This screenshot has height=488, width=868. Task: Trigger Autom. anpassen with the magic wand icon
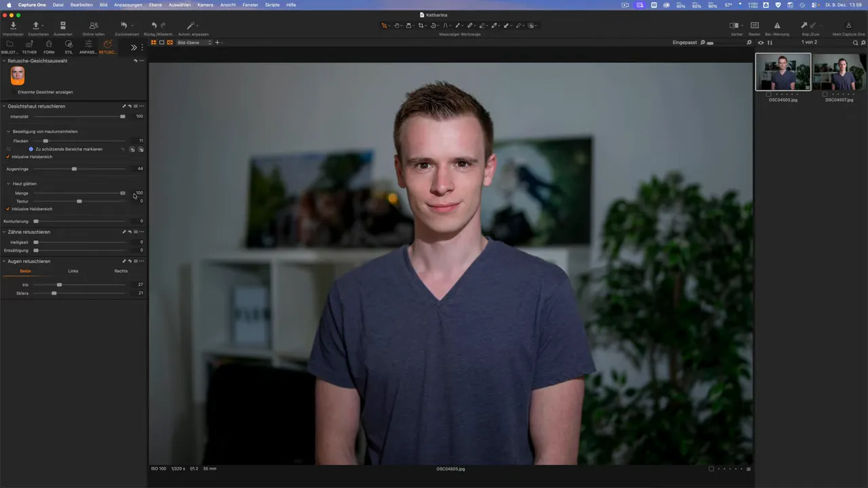pyautogui.click(x=190, y=25)
